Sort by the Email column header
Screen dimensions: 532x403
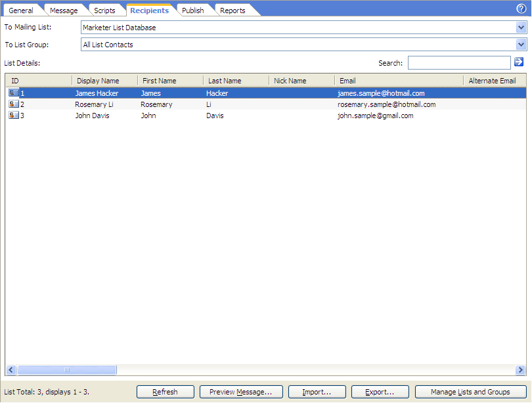[399, 81]
